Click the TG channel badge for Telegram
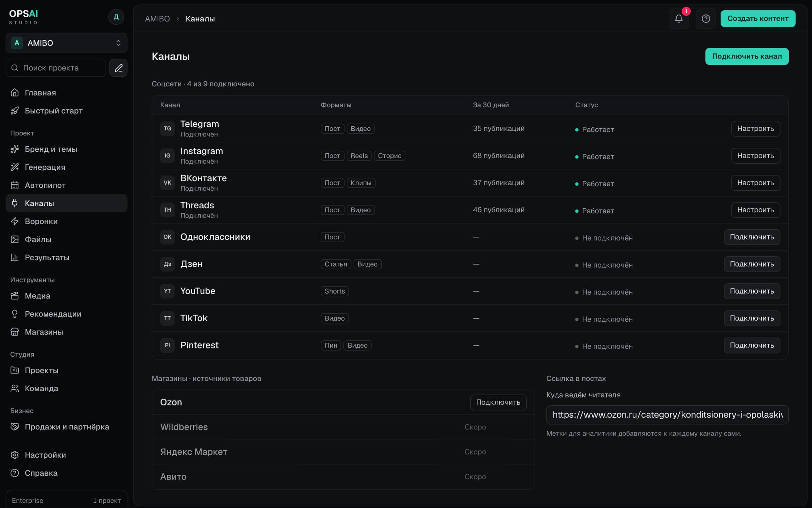 pyautogui.click(x=167, y=128)
